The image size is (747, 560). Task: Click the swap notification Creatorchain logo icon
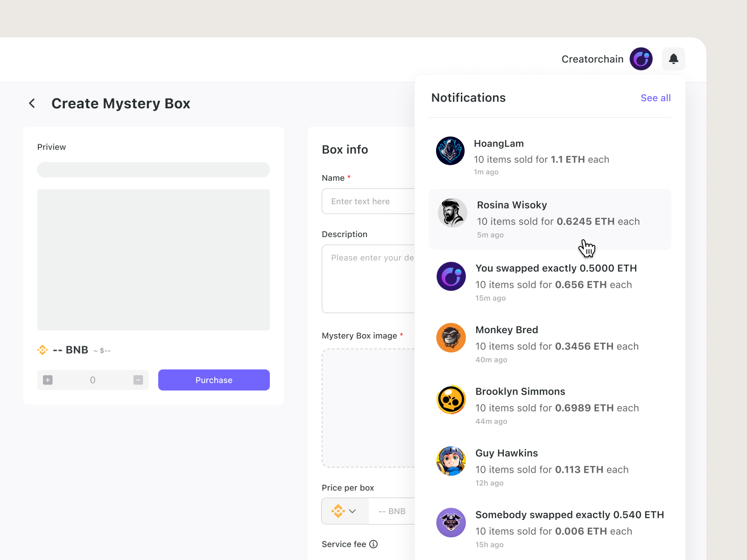pyautogui.click(x=451, y=276)
